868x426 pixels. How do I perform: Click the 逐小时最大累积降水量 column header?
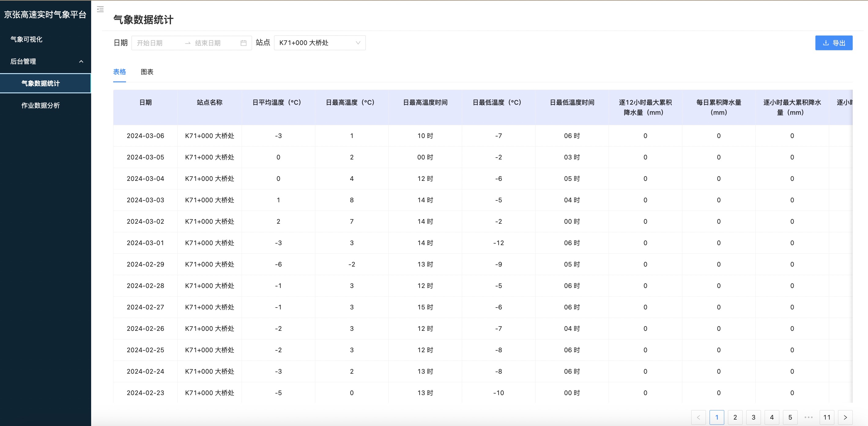pos(792,107)
